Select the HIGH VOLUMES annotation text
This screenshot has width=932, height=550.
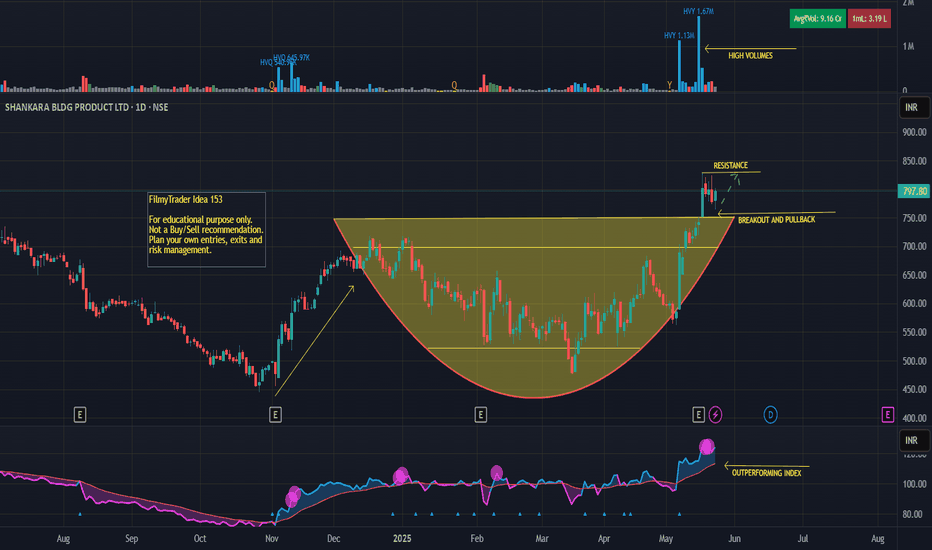750,55
